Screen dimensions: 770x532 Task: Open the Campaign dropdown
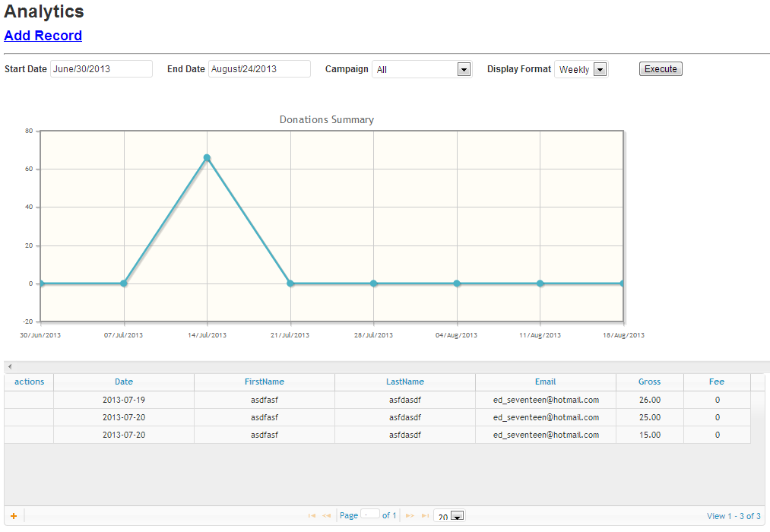(x=422, y=69)
